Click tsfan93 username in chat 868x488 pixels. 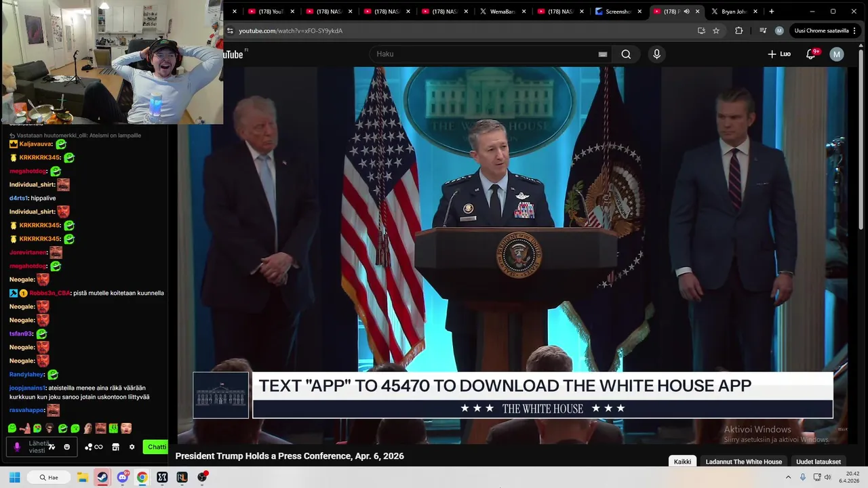coord(20,333)
